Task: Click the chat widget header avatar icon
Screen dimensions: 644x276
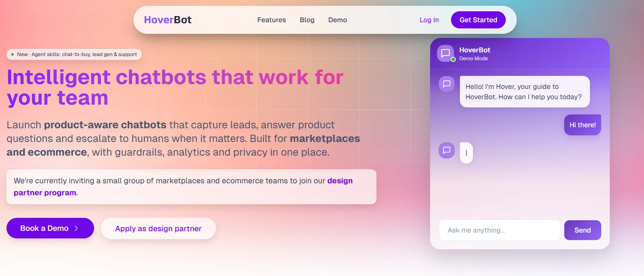Action: click(445, 53)
